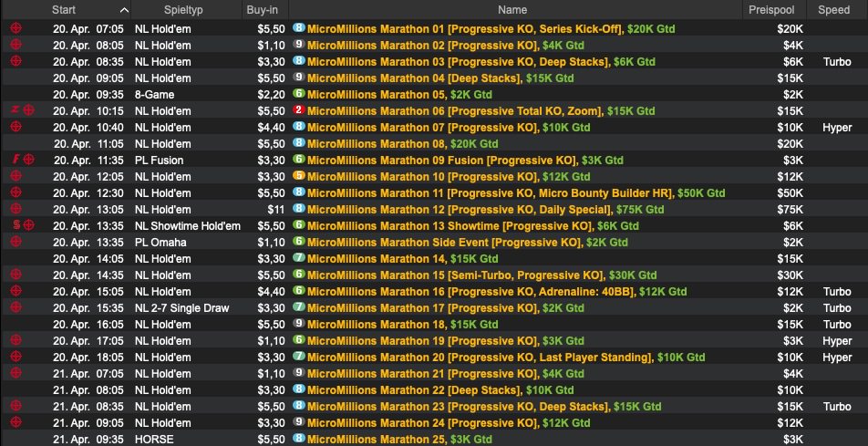
Task: Click the 7-max table badge for Marathon 17
Action: tap(299, 307)
